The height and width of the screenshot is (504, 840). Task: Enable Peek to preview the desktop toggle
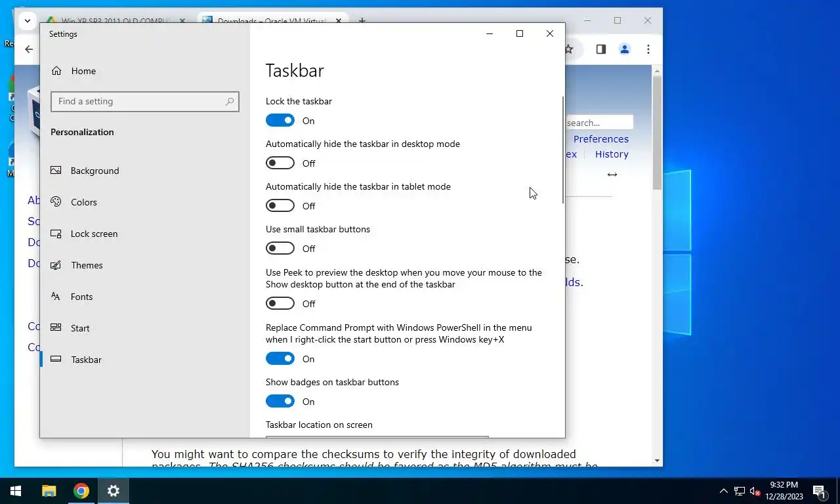[x=280, y=304]
